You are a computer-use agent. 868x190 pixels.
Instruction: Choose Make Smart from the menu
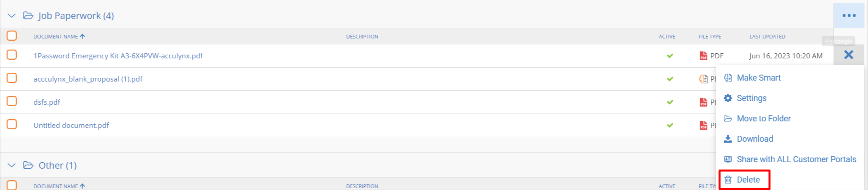(x=758, y=78)
